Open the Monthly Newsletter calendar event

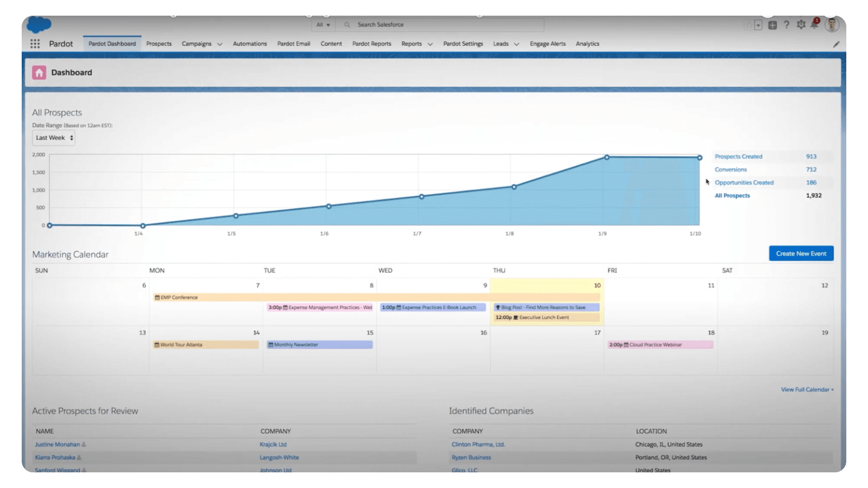(x=319, y=345)
